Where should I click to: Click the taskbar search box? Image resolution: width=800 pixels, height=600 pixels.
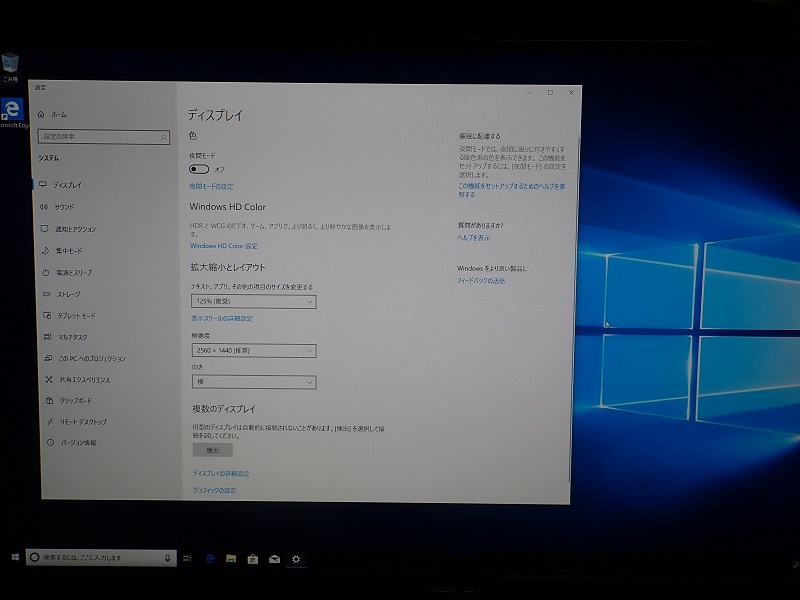(102, 558)
